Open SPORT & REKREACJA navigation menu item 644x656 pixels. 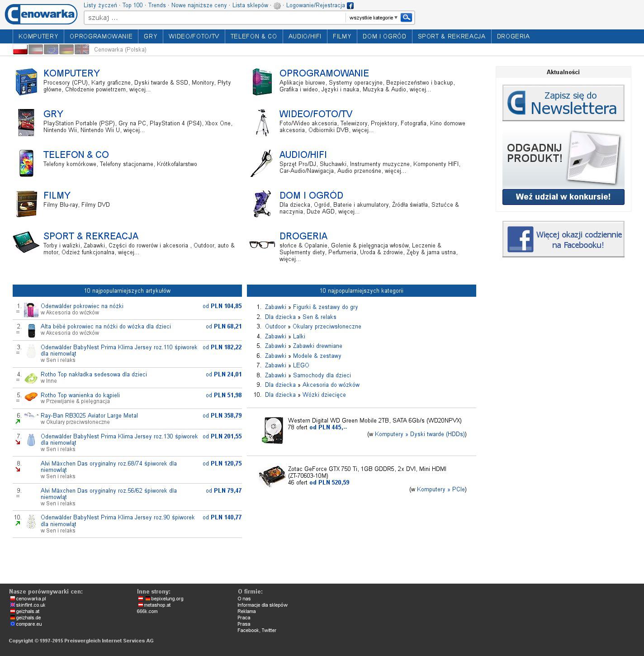pyautogui.click(x=451, y=36)
